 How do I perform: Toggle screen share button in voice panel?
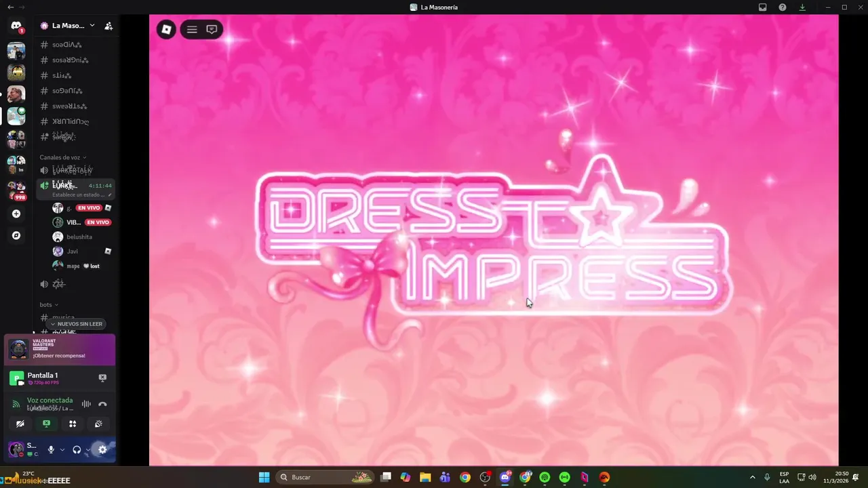46,424
